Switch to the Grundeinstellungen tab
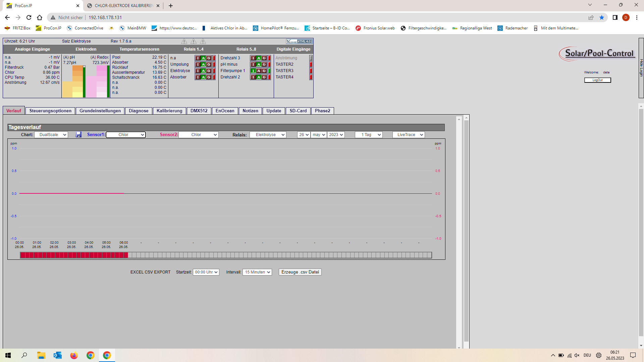The width and height of the screenshot is (644, 362). click(x=100, y=111)
